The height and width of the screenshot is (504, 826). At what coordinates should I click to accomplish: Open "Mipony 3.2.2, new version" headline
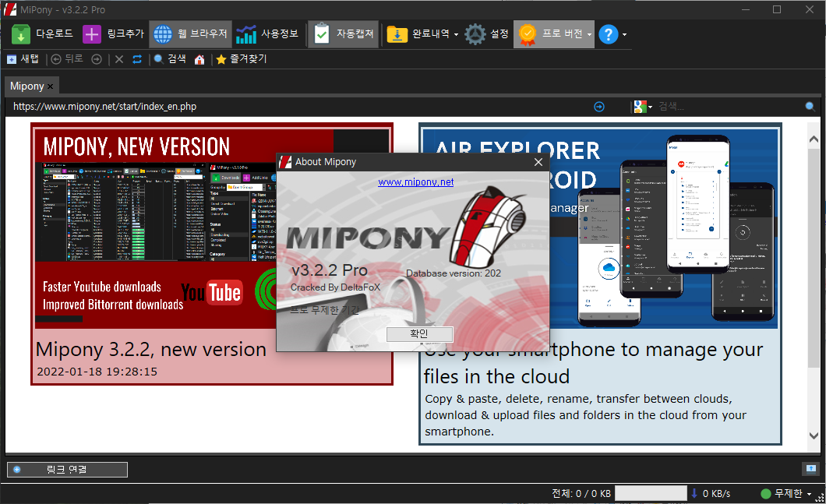(151, 349)
